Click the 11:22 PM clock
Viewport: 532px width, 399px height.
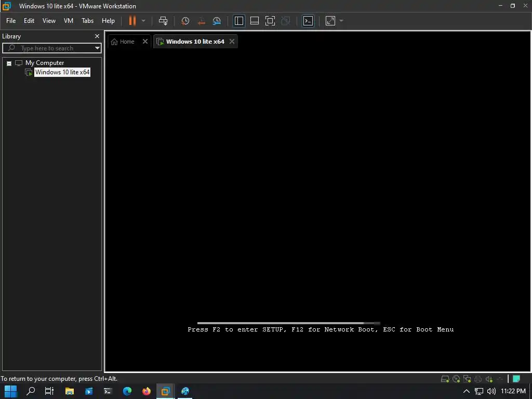point(513,391)
